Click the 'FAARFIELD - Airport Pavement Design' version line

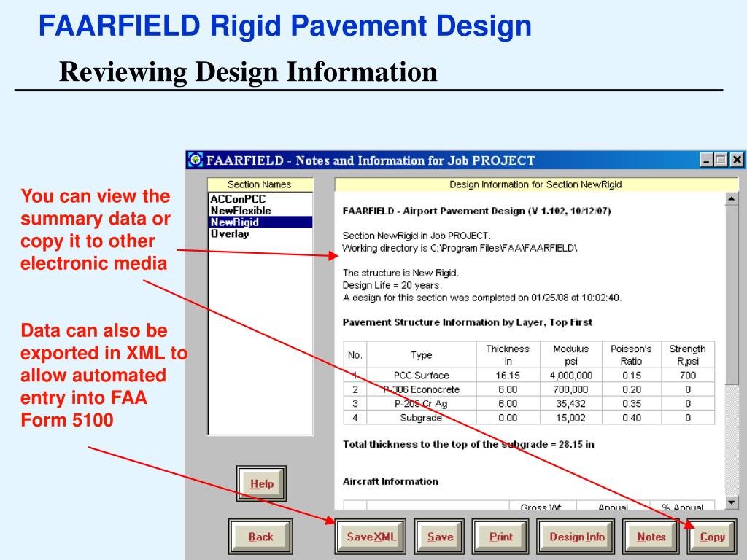477,211
